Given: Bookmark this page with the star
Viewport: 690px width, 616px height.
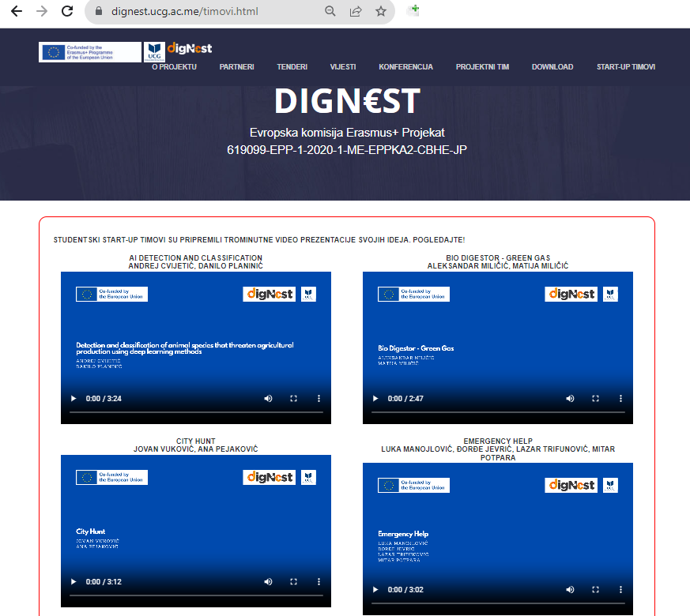Looking at the screenshot, I should click(381, 11).
